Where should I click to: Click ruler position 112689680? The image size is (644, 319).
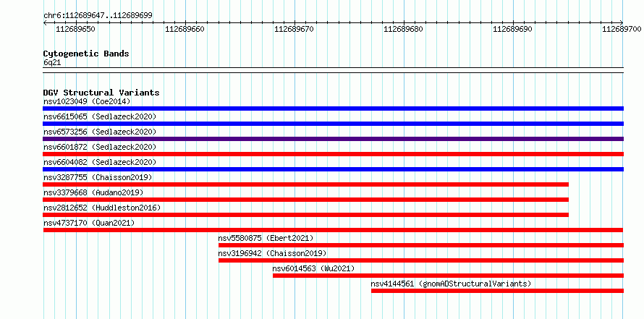403,29
